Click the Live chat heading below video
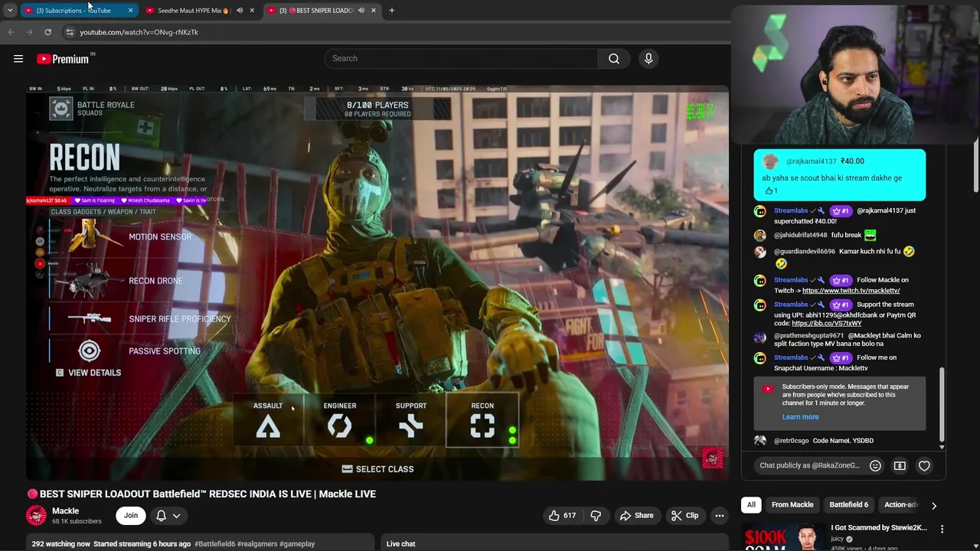 [400, 544]
